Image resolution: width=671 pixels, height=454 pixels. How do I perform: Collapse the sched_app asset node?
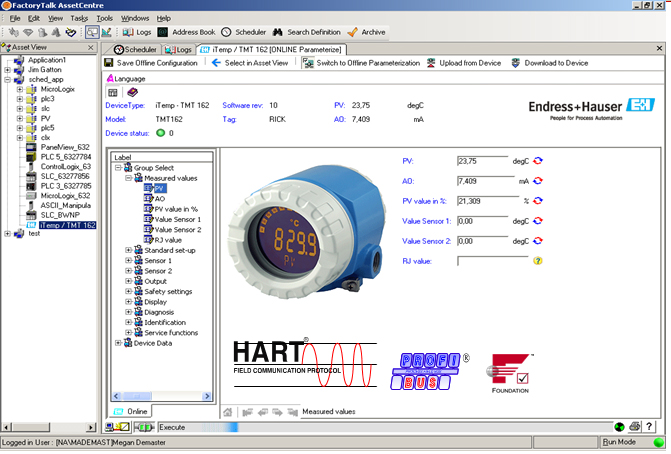tap(7, 79)
